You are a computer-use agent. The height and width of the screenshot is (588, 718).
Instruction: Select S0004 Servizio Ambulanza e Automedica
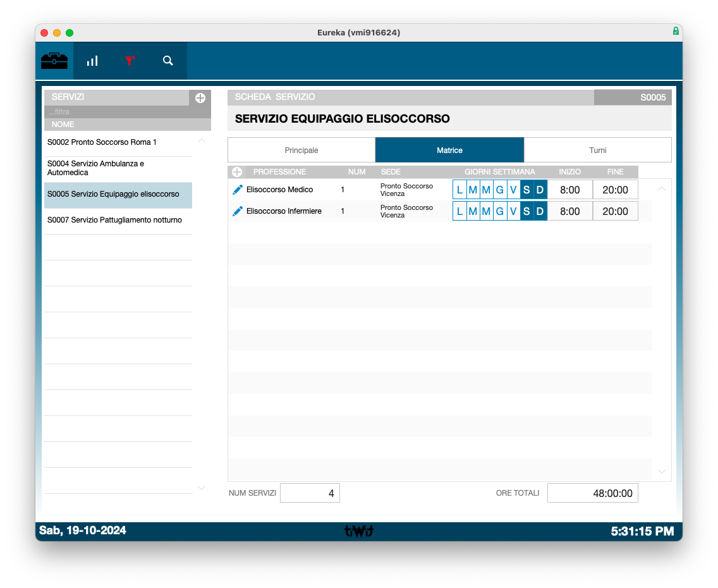(x=118, y=168)
